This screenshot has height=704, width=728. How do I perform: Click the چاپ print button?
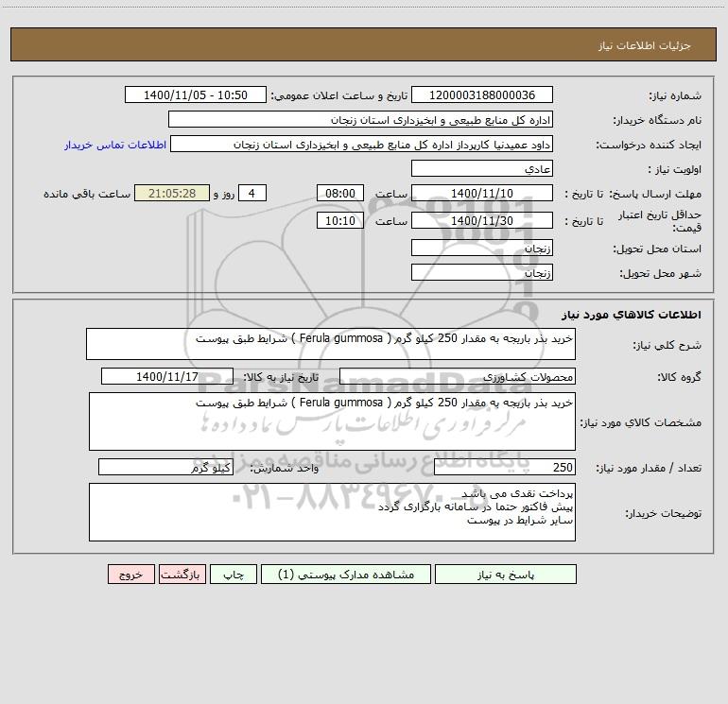coord(234,574)
